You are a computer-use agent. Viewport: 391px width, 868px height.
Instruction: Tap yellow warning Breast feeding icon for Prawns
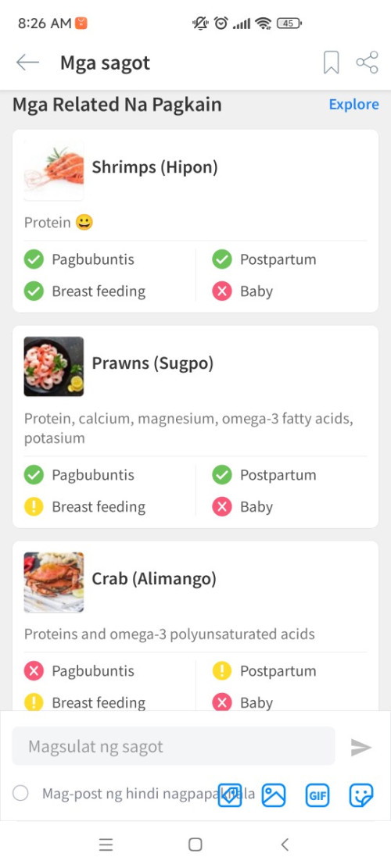(34, 506)
